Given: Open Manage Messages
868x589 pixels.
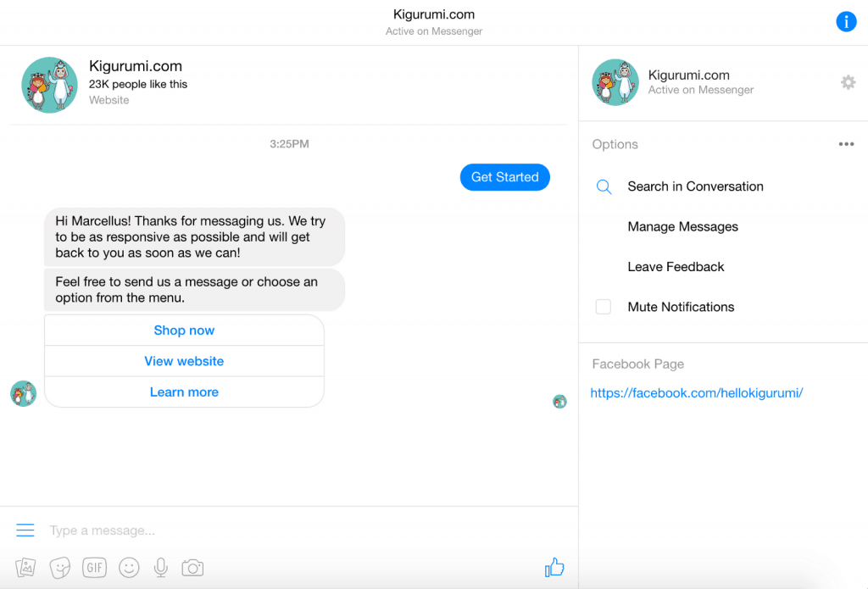Looking at the screenshot, I should 682,227.
